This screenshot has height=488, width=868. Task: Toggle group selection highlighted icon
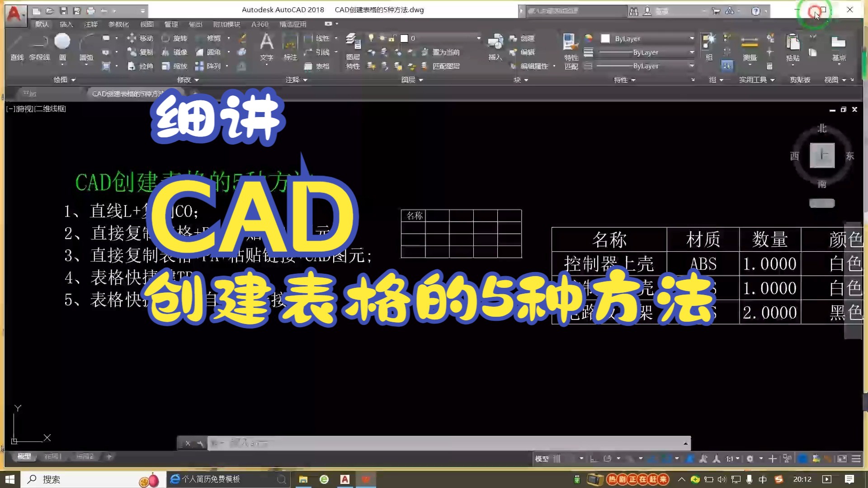726,66
